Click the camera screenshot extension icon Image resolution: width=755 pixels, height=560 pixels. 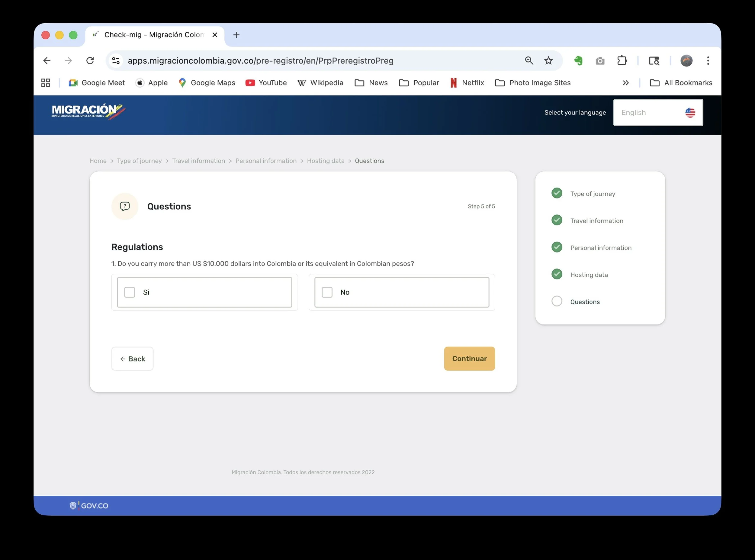pos(600,61)
